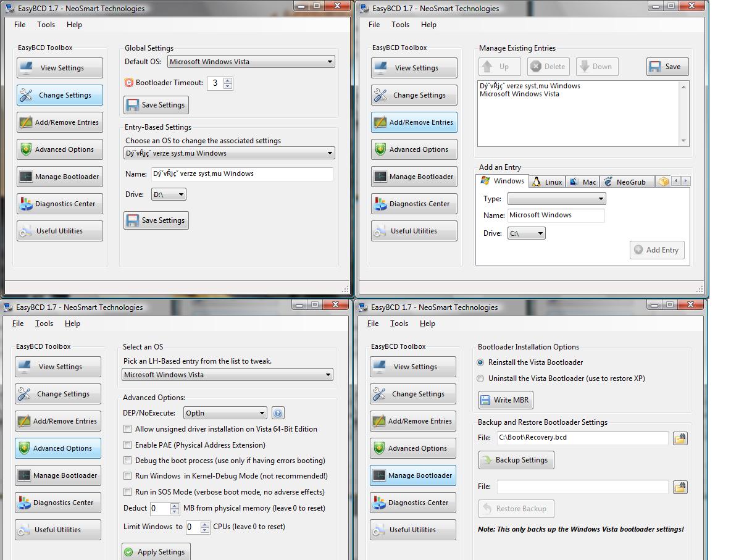Switch to Mac tab in Add an Entry
The height and width of the screenshot is (560, 752).
(583, 182)
